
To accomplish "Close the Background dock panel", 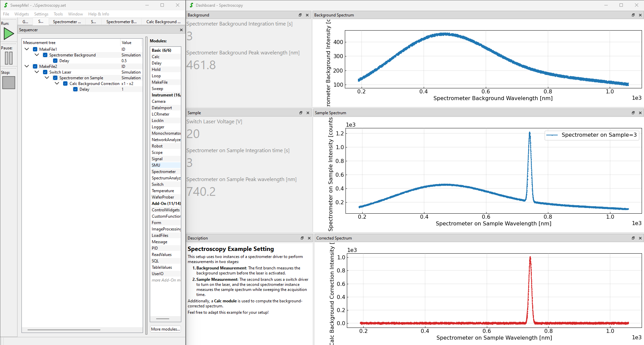I will pyautogui.click(x=307, y=15).
